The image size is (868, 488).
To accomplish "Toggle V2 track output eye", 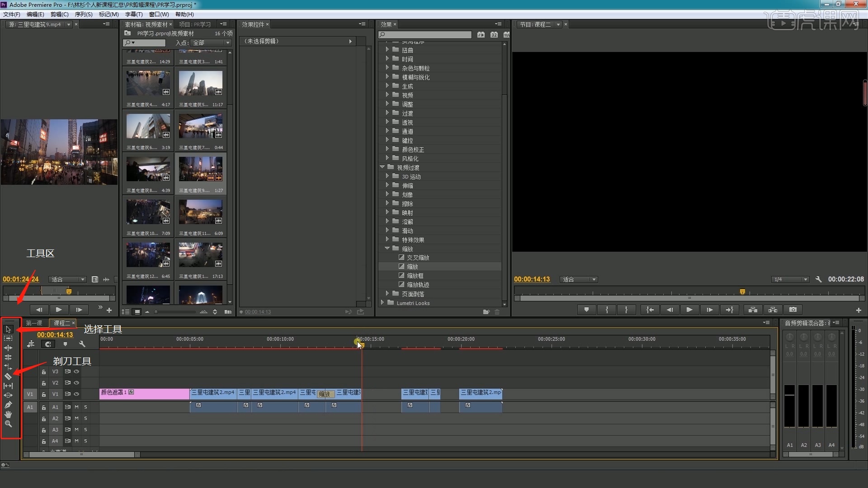I will pyautogui.click(x=76, y=383).
